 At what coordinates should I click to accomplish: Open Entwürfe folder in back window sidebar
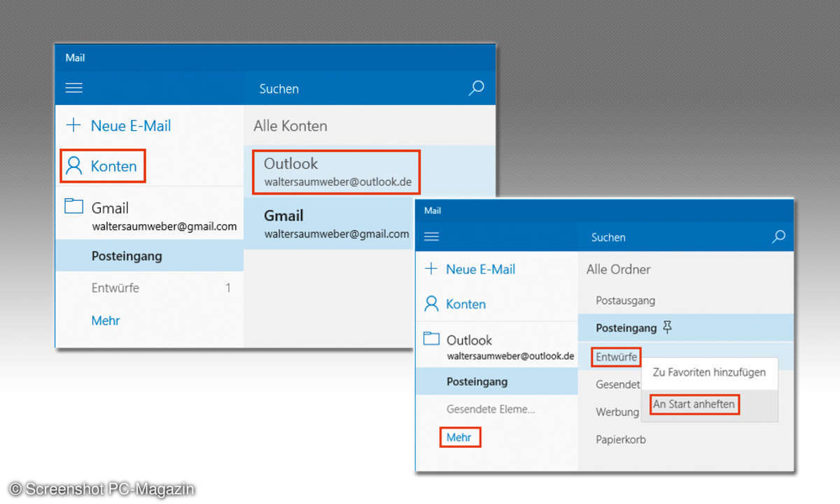click(149, 288)
